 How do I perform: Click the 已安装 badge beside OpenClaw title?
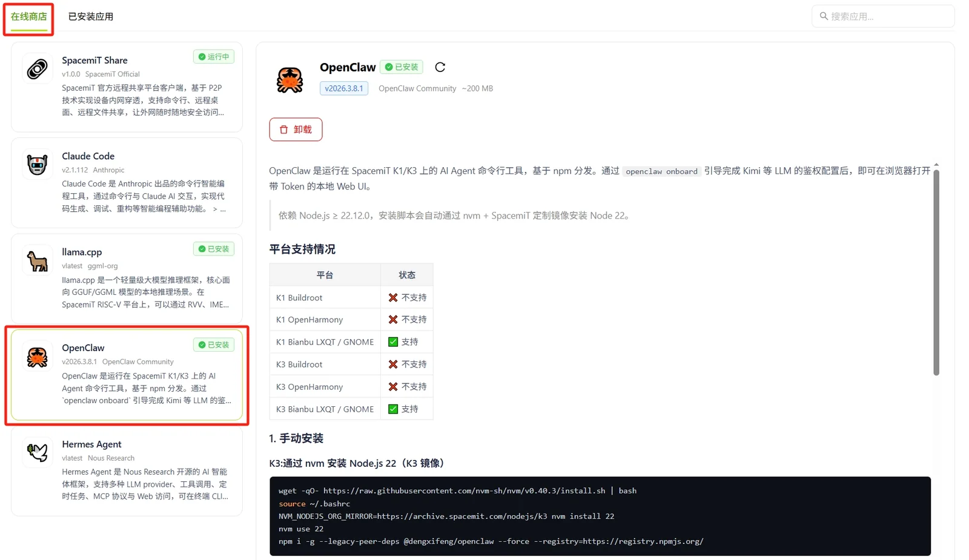(402, 67)
